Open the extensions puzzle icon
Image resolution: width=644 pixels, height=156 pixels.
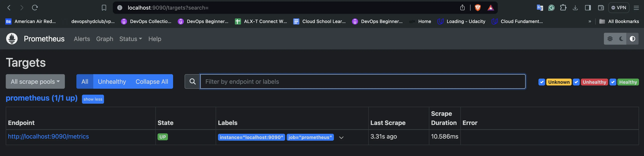pos(563,8)
